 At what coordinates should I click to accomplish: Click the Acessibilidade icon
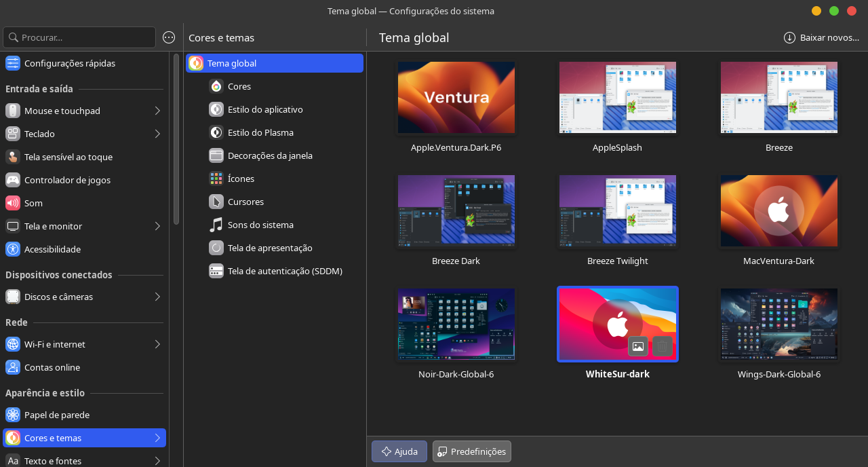click(x=13, y=249)
